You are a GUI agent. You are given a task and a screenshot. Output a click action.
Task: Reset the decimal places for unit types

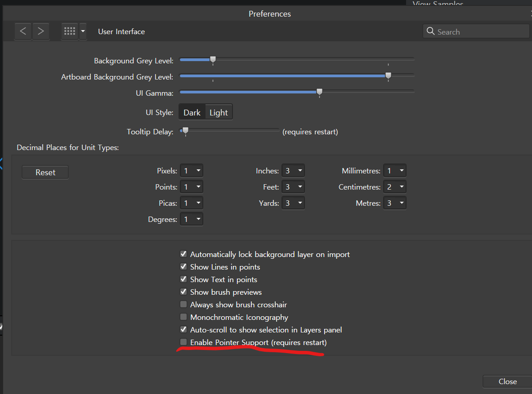(45, 172)
